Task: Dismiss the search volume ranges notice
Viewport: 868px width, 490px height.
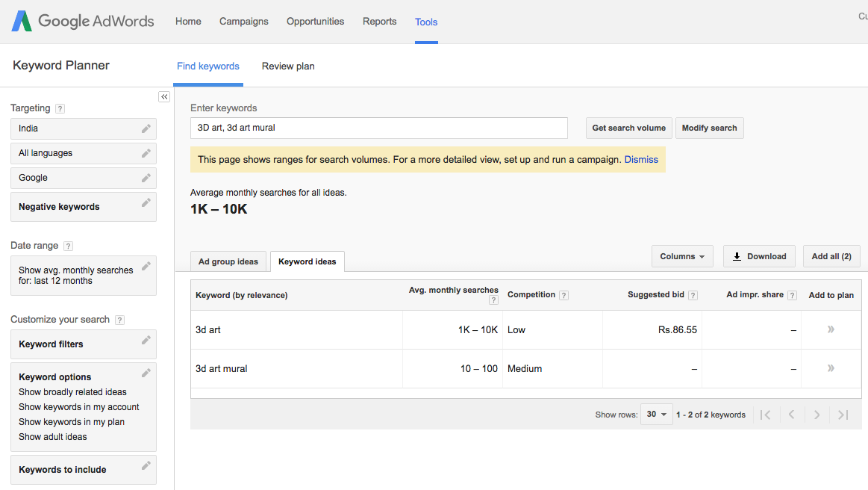Action: pyautogui.click(x=641, y=159)
